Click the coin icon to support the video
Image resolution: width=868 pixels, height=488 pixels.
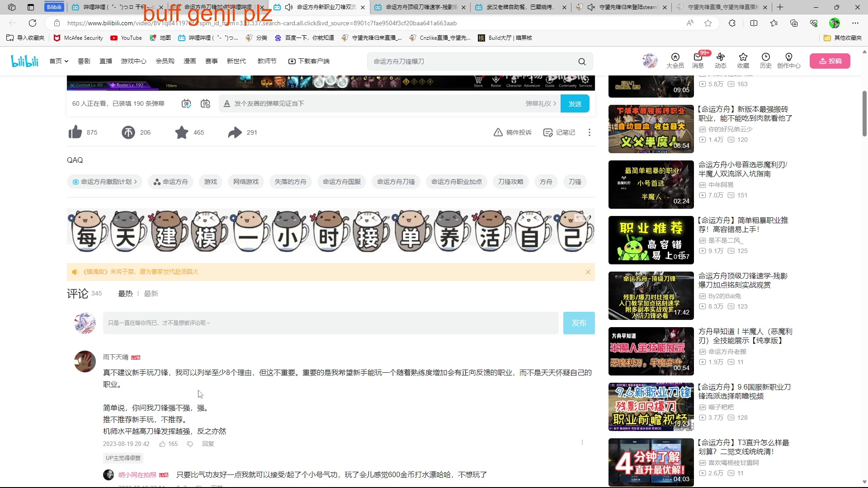[128, 132]
